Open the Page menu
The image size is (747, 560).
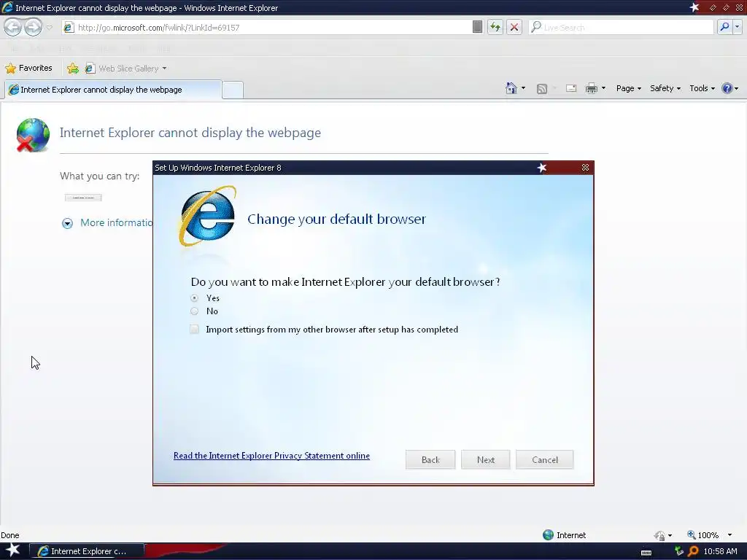tap(628, 88)
